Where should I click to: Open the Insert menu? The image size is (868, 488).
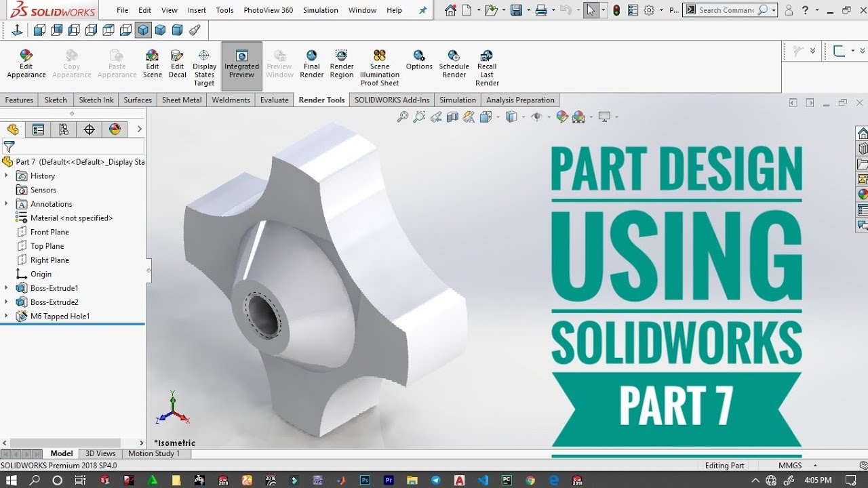(x=197, y=10)
